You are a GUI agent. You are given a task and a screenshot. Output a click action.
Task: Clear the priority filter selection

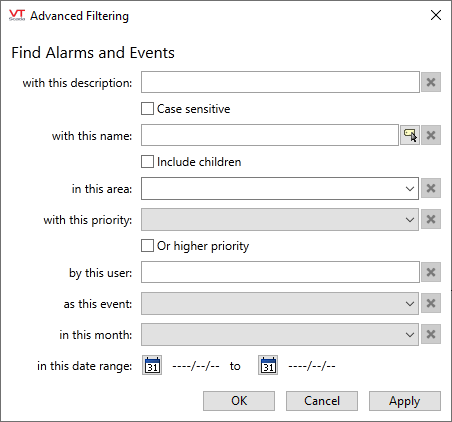pos(431,219)
